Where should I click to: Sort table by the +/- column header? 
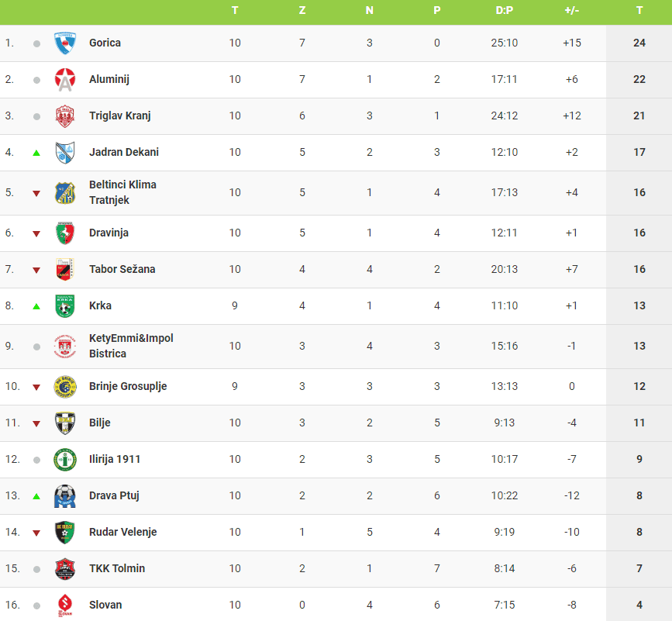coord(572,10)
